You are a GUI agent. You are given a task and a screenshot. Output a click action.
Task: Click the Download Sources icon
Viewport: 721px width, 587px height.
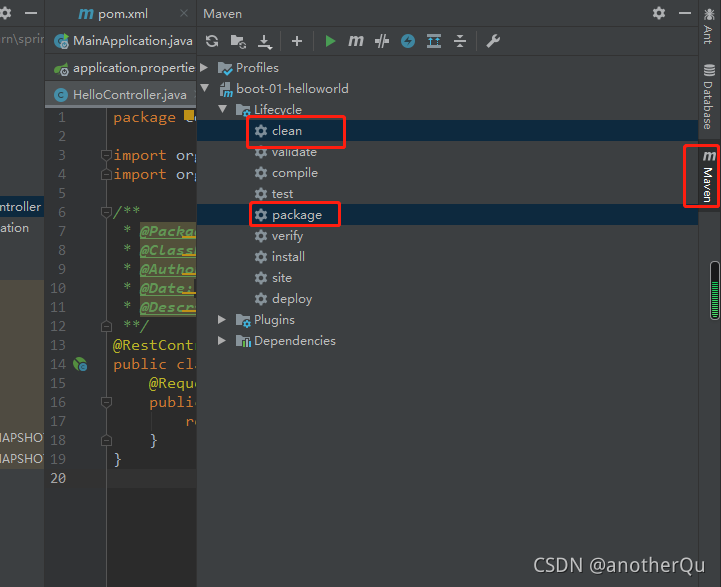pyautogui.click(x=264, y=42)
